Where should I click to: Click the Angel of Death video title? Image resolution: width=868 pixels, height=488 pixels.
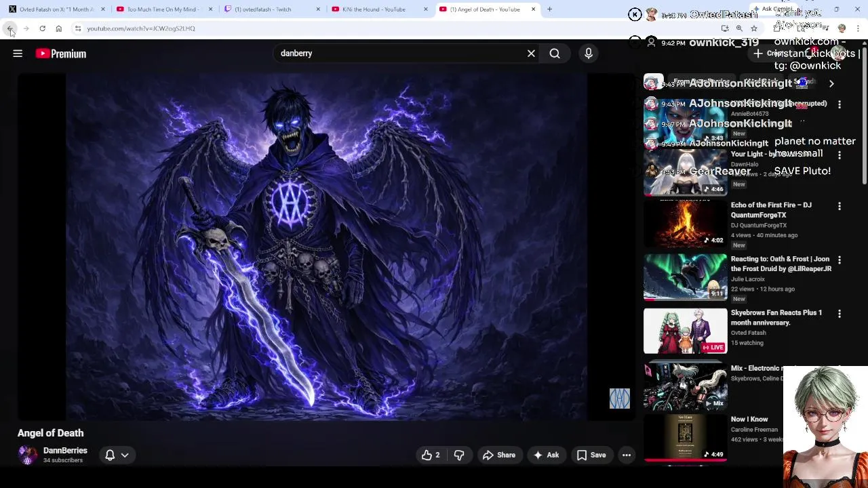click(x=51, y=433)
